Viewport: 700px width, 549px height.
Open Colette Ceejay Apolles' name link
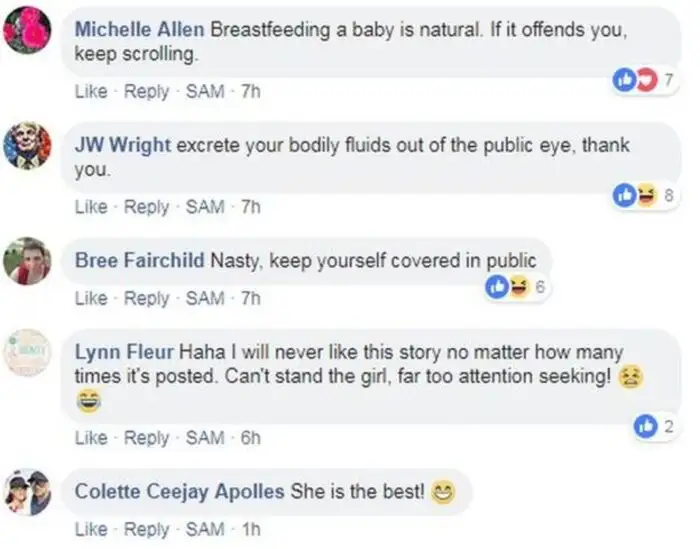tap(179, 492)
